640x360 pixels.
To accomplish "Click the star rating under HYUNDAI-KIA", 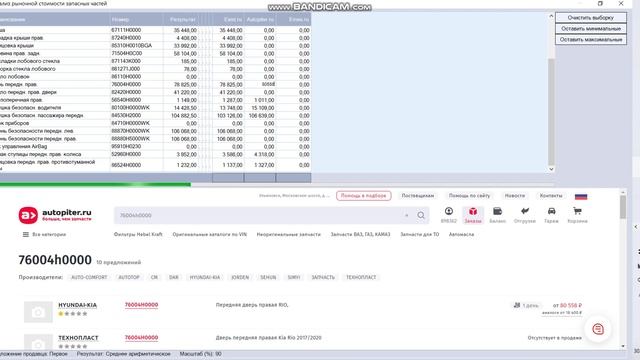I will 73,313.
